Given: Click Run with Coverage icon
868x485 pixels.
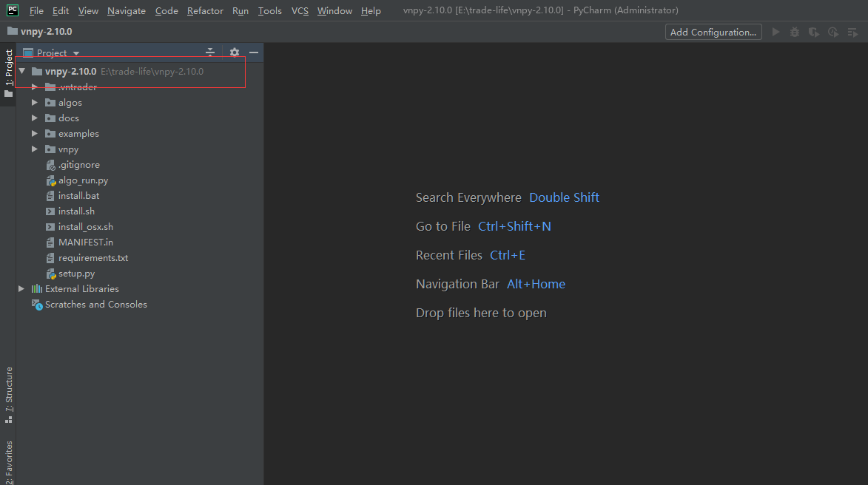Looking at the screenshot, I should pyautogui.click(x=814, y=32).
